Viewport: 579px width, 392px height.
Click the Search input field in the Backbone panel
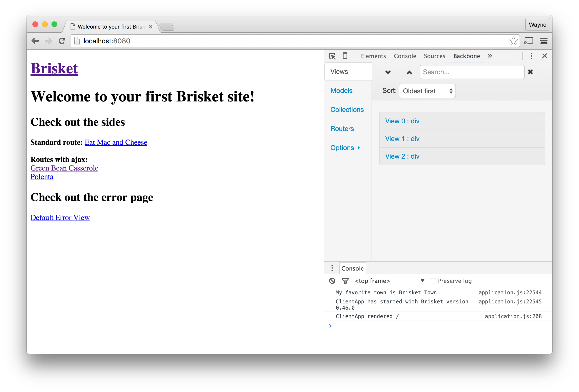pyautogui.click(x=472, y=72)
